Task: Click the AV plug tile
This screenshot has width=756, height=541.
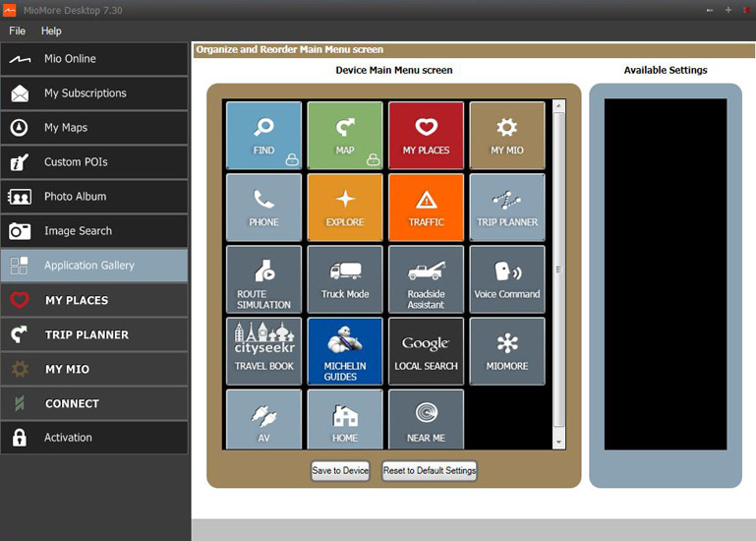Action: pyautogui.click(x=263, y=419)
